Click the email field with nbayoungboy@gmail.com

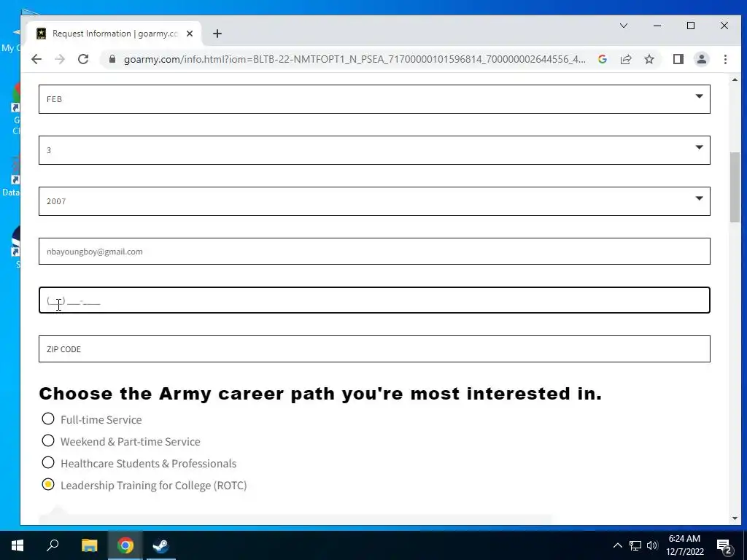click(374, 252)
